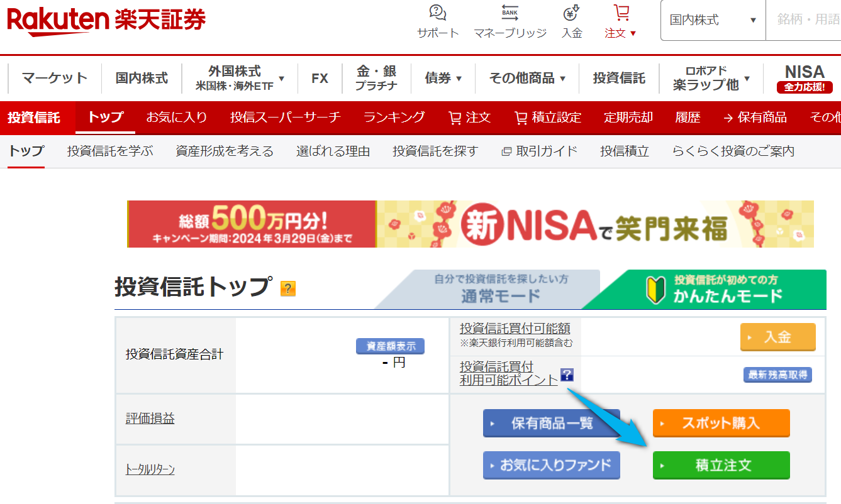Open the 投信スーパーサーチ tab

[x=286, y=117]
